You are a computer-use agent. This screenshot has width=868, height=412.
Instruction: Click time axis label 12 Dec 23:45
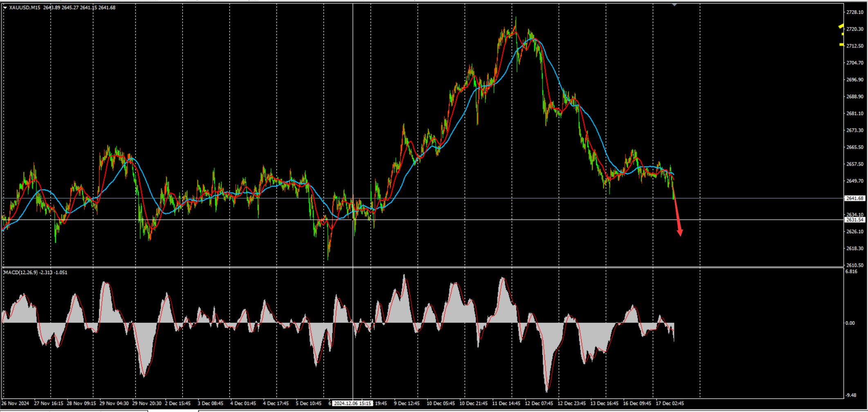coord(572,403)
